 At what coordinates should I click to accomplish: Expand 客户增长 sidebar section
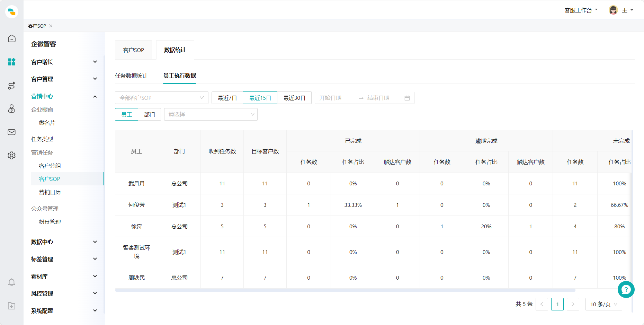tap(64, 62)
